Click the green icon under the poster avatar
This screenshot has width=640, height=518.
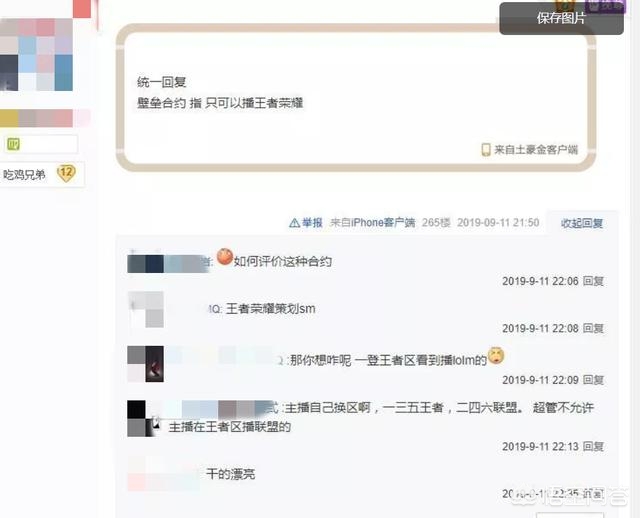tap(13, 144)
